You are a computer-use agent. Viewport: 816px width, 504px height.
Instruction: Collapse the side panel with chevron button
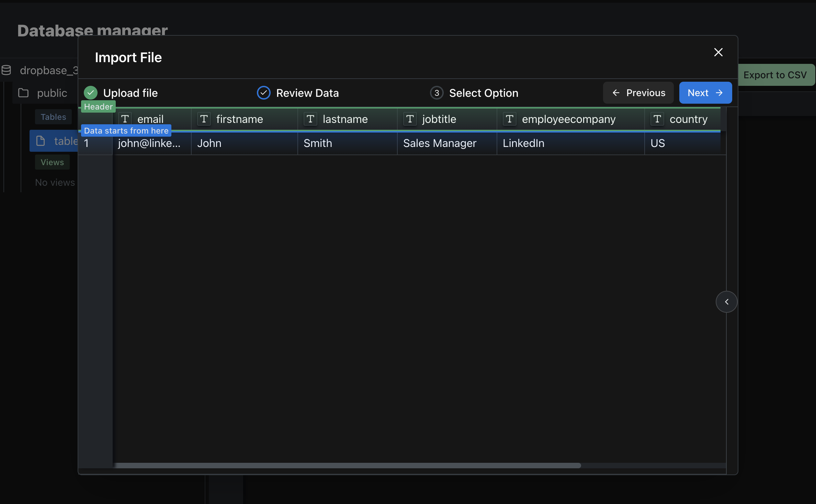[x=726, y=302]
